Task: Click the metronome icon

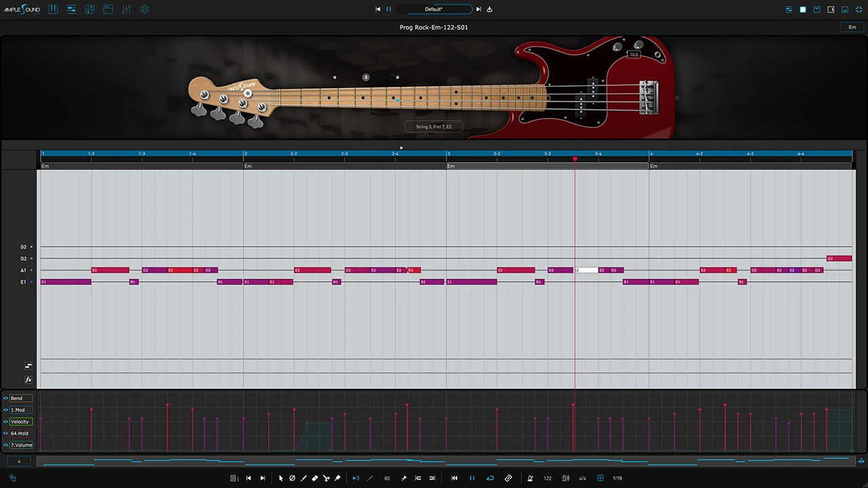Action: click(x=530, y=478)
